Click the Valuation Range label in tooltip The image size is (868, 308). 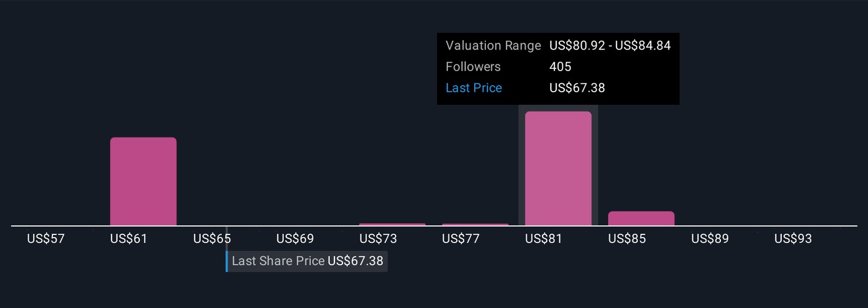click(x=493, y=46)
